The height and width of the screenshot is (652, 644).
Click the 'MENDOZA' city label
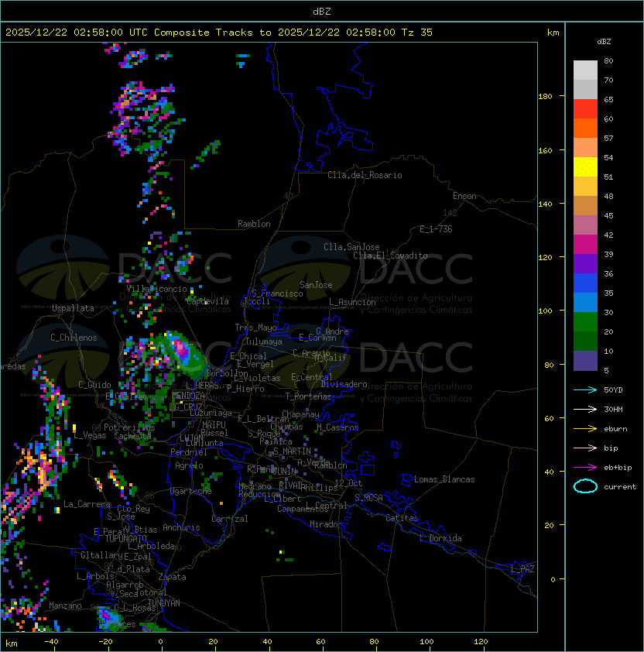188,395
